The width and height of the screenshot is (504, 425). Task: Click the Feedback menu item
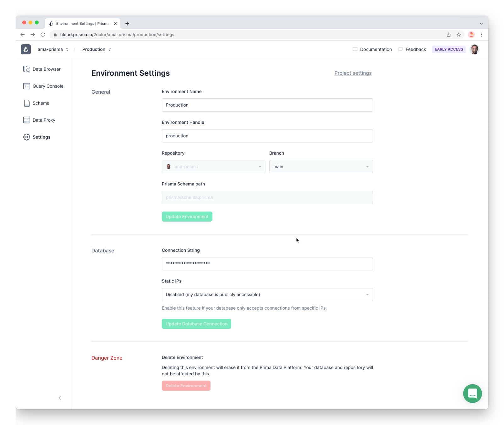point(412,49)
